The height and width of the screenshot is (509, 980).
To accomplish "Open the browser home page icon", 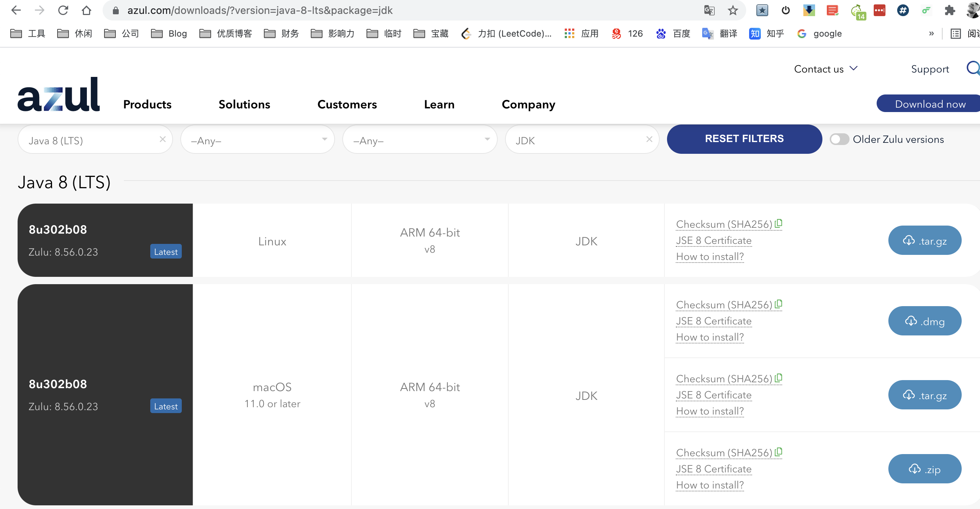I will point(86,10).
